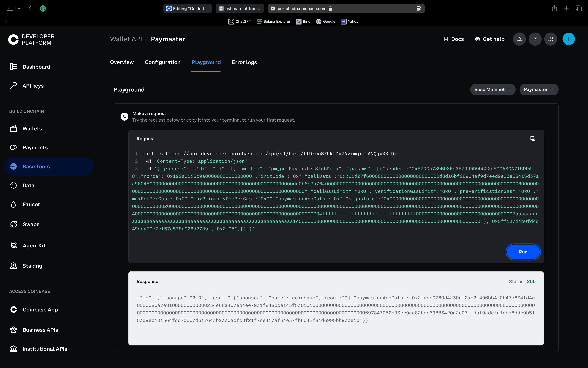
Task: Click the ACCESS COINBASE section label
Action: tap(30, 291)
